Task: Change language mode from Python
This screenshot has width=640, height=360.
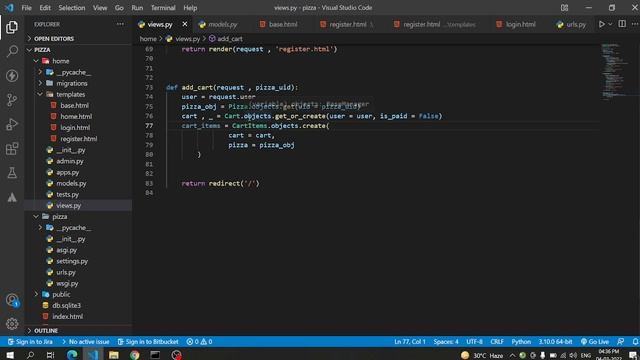Action: pos(521,342)
